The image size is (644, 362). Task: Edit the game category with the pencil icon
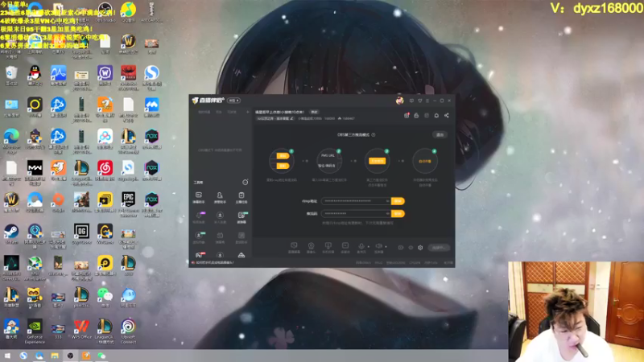292,118
